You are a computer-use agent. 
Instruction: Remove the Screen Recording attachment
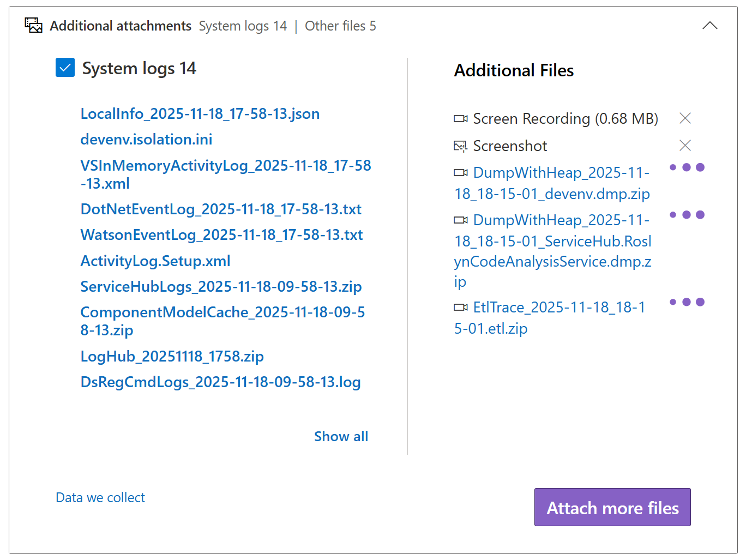pos(685,118)
